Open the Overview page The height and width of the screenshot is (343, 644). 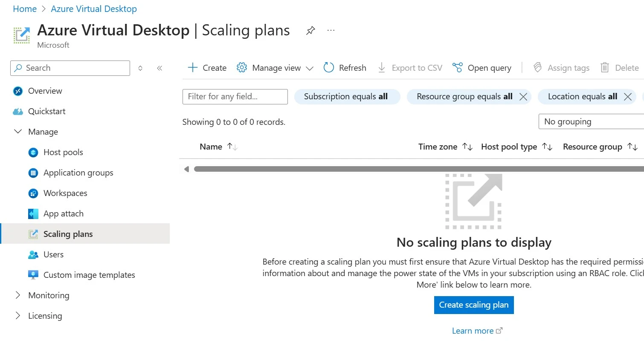click(45, 91)
